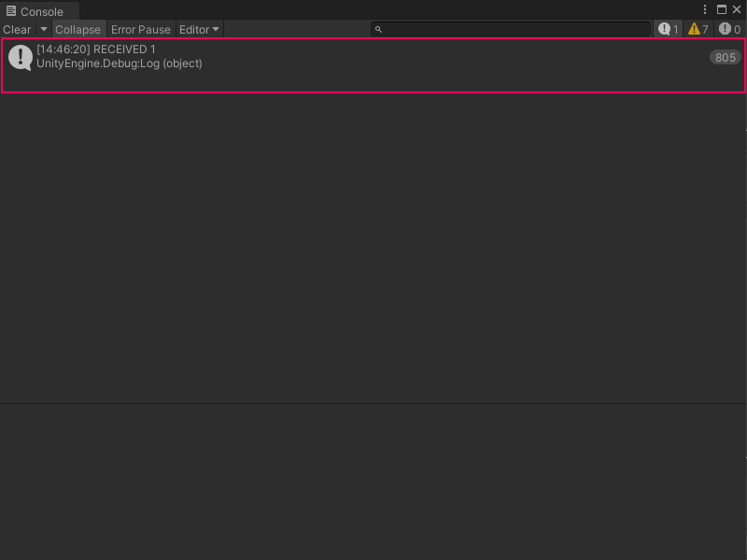Click the empty log detail pane below
Viewport: 747px width, 560px height.
(x=373, y=476)
